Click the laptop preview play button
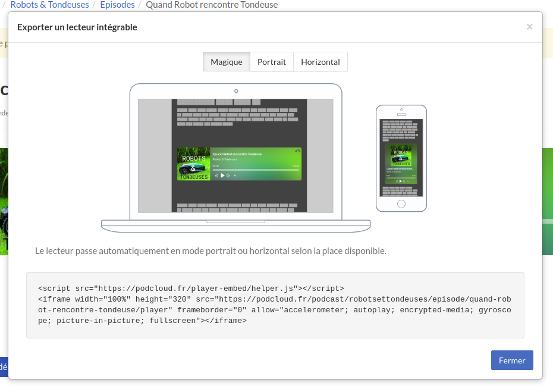The image size is (553, 392). click(222, 175)
